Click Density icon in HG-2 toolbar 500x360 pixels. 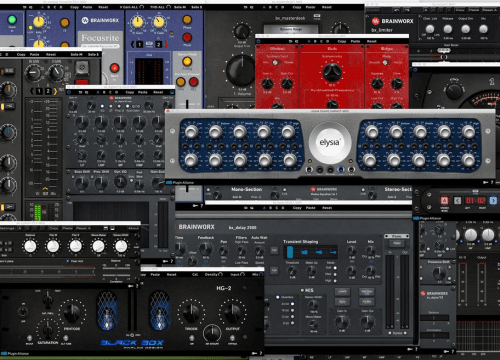[220, 274]
